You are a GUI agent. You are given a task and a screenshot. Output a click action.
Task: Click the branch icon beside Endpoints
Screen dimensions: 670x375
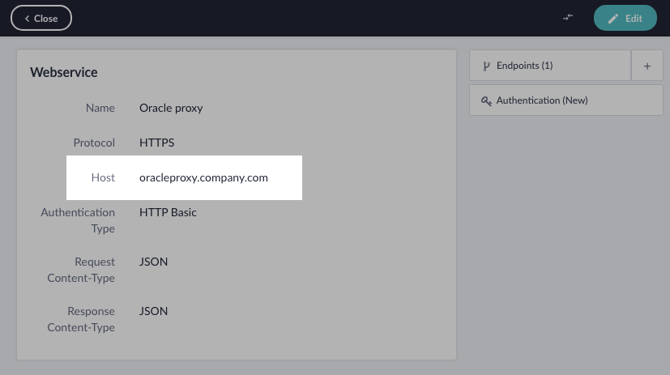point(486,66)
